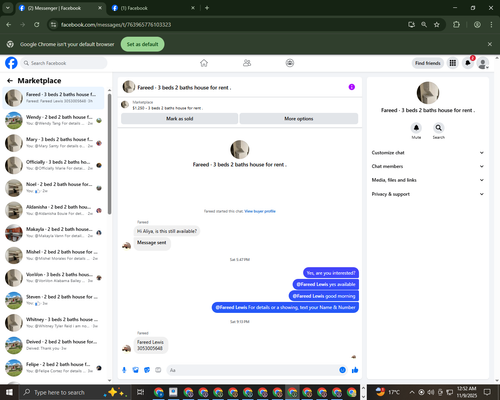This screenshot has height=400, width=500.
Task: Focus the Search Facebook field
Action: coord(64,63)
